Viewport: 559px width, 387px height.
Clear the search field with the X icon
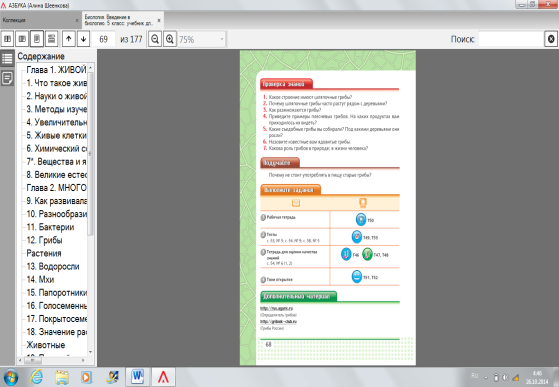pyautogui.click(x=551, y=39)
